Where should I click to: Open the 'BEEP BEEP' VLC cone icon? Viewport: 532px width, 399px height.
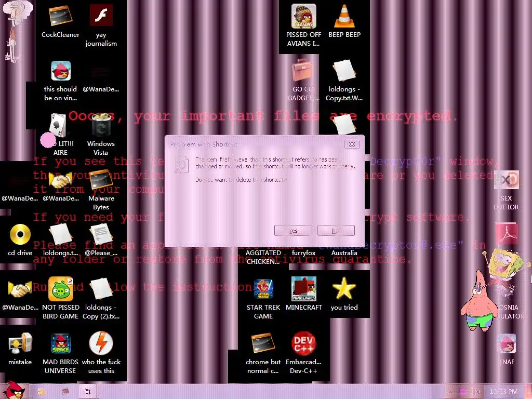coord(344,16)
